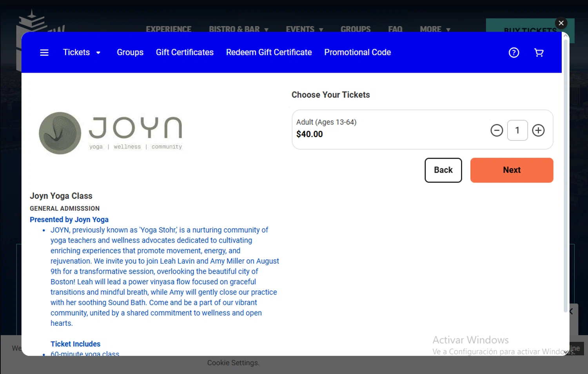Expand the Tickets dropdown
The height and width of the screenshot is (374, 588).
tap(82, 52)
